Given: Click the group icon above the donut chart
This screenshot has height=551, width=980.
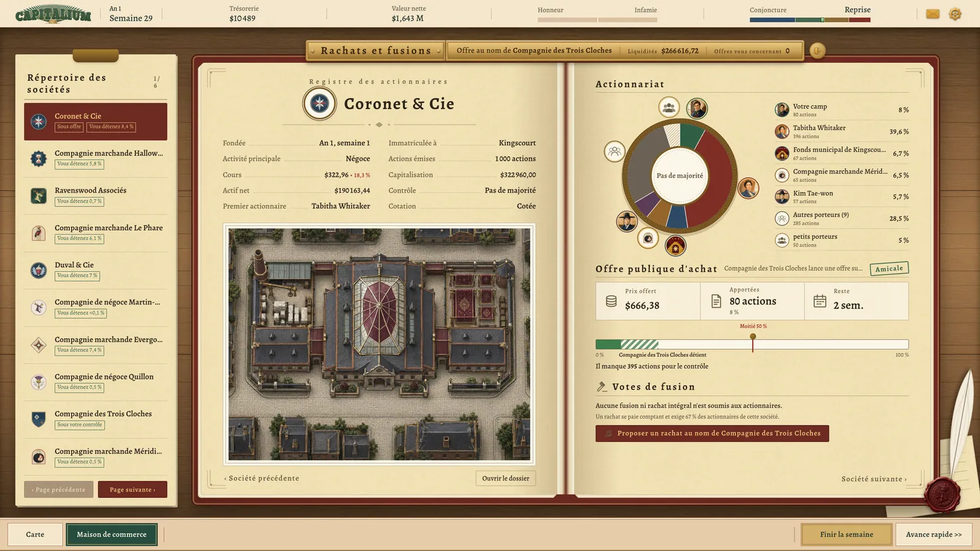Looking at the screenshot, I should point(669,108).
